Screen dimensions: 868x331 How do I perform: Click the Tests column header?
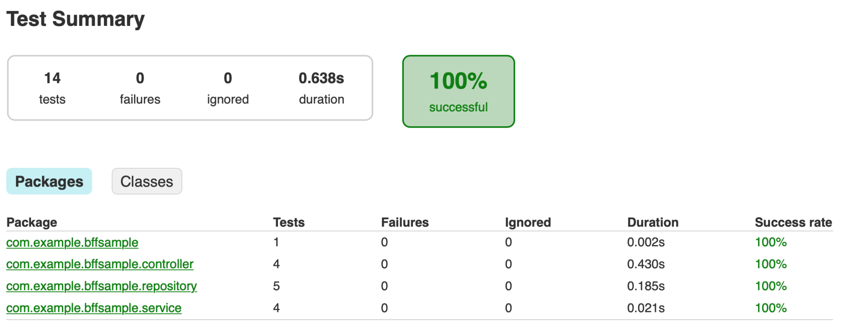point(289,222)
